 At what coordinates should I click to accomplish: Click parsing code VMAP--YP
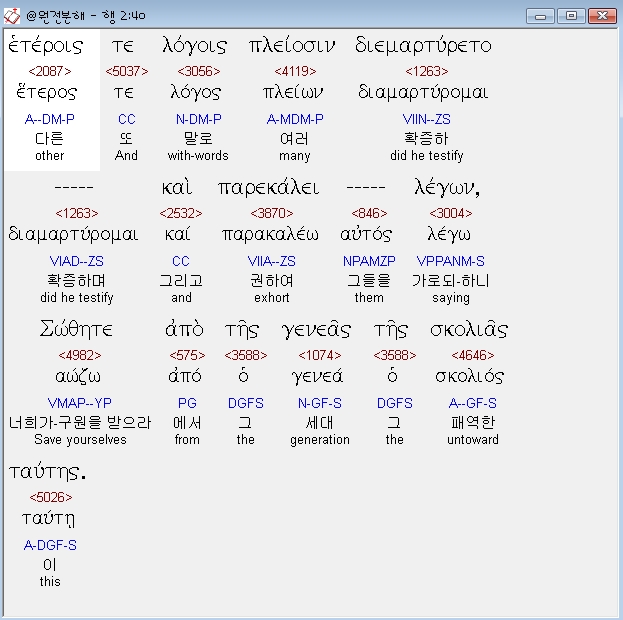[80, 403]
